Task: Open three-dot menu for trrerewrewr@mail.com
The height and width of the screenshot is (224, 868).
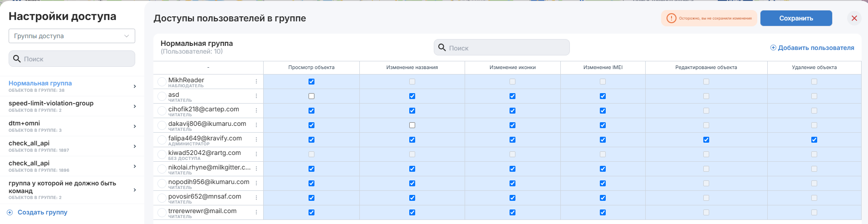Action: tap(256, 213)
